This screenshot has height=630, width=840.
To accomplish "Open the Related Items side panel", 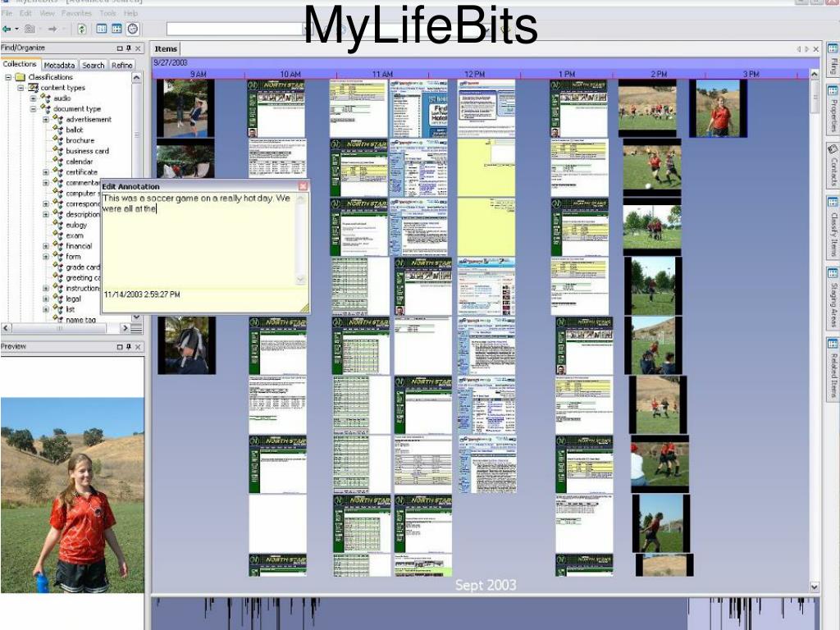I will click(x=833, y=369).
